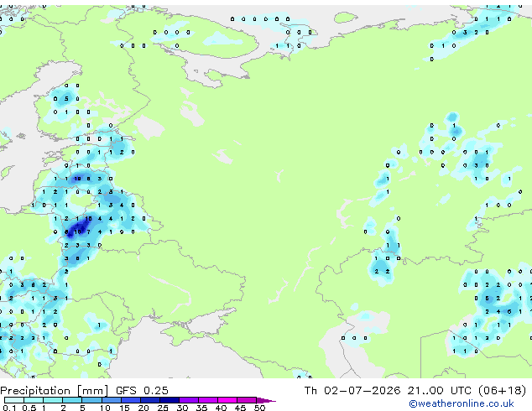Select legend swatch between 25 and 30
Viewport: 532px width, 411px height.
point(170,400)
